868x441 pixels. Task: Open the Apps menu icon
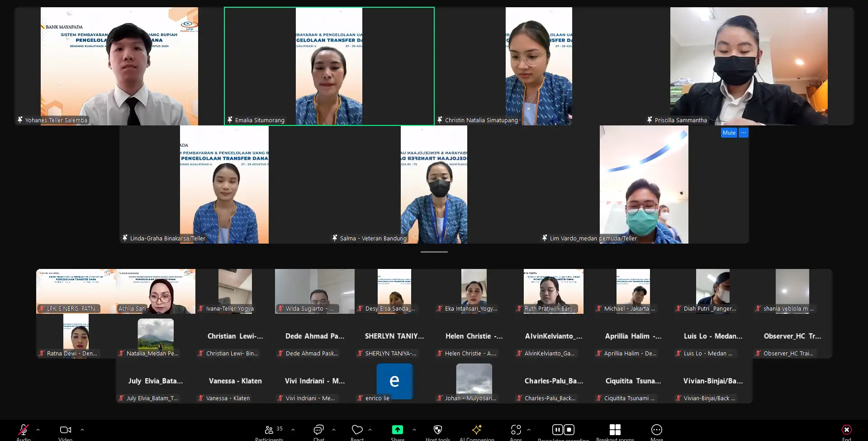tap(516, 430)
